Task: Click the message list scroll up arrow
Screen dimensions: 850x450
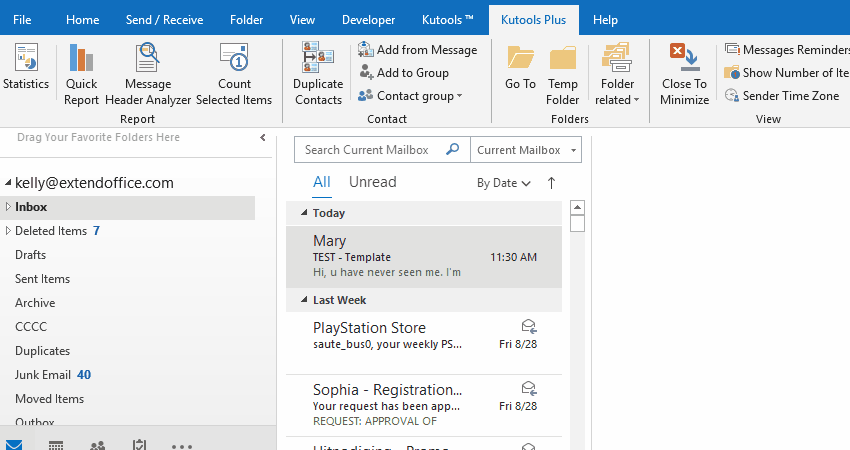Action: pyautogui.click(x=578, y=208)
